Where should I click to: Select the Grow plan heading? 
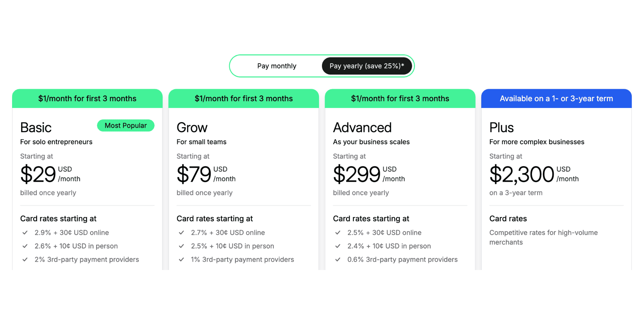[x=192, y=128]
